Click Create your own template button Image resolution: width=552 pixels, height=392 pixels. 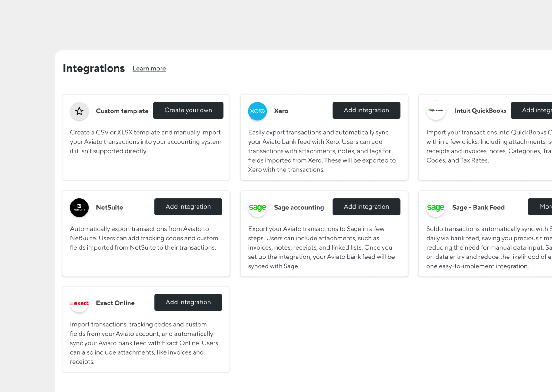[x=188, y=110]
